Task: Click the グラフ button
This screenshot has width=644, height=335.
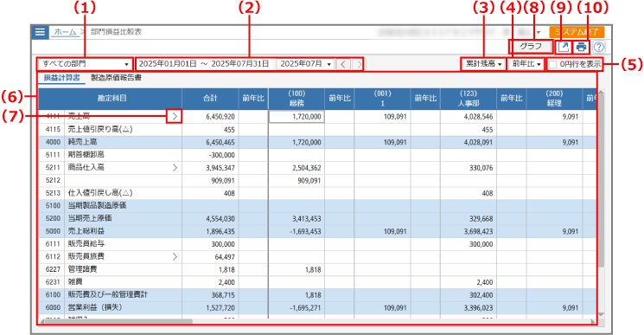Action: click(531, 47)
